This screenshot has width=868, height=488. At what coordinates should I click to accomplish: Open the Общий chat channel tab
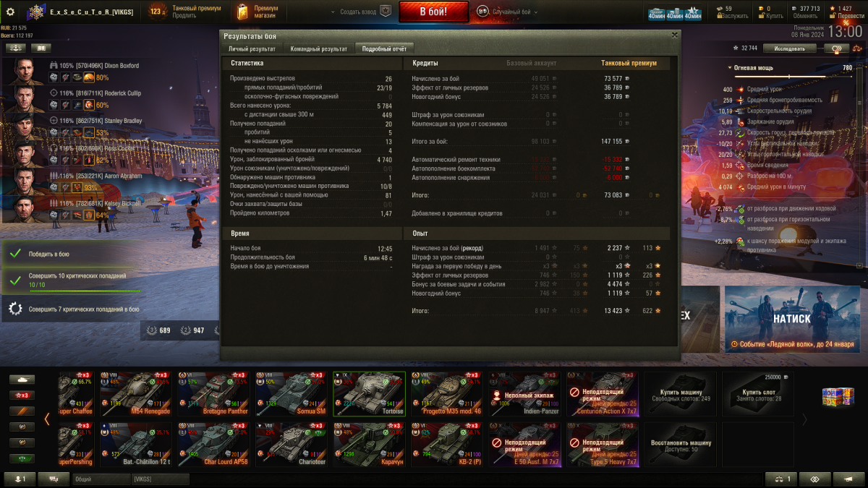coord(101,479)
